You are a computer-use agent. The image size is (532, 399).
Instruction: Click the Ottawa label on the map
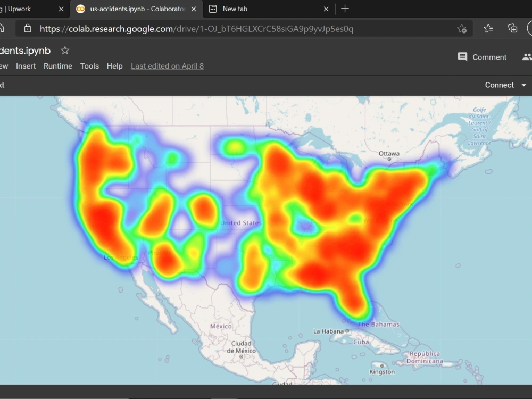pos(389,154)
